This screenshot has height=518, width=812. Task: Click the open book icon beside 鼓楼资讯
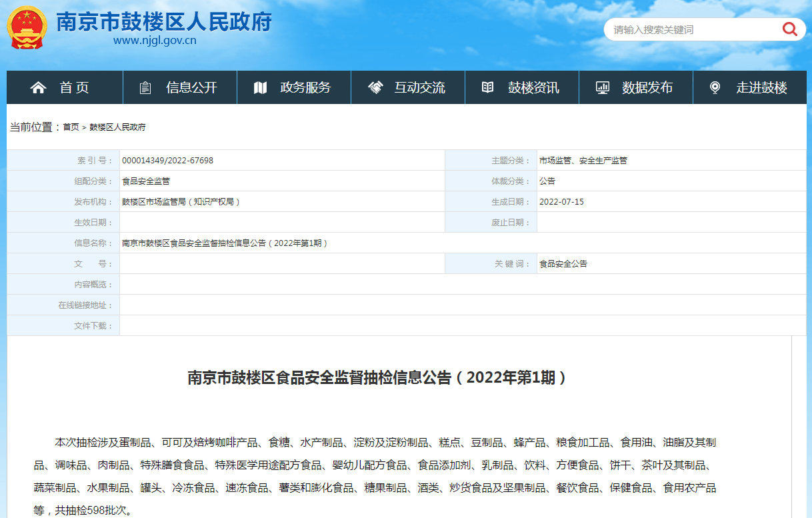tap(488, 87)
